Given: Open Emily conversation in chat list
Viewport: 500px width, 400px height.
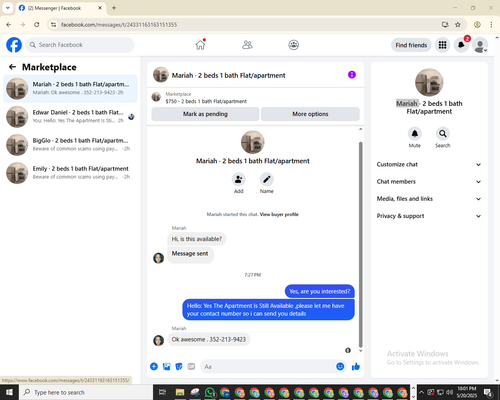Looking at the screenshot, I should pyautogui.click(x=70, y=173).
